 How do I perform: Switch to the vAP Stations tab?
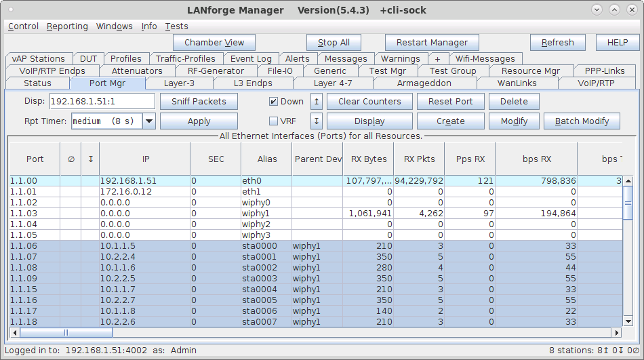[38, 59]
